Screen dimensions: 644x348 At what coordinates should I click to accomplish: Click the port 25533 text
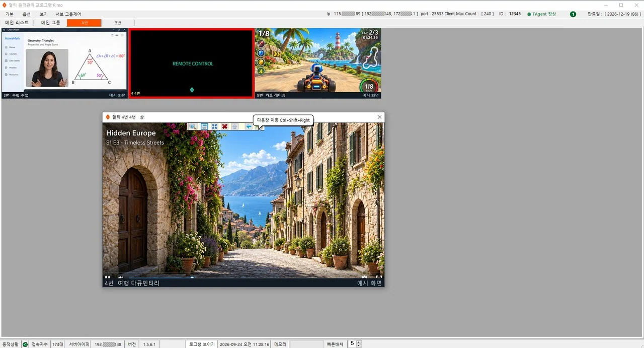pyautogui.click(x=432, y=14)
